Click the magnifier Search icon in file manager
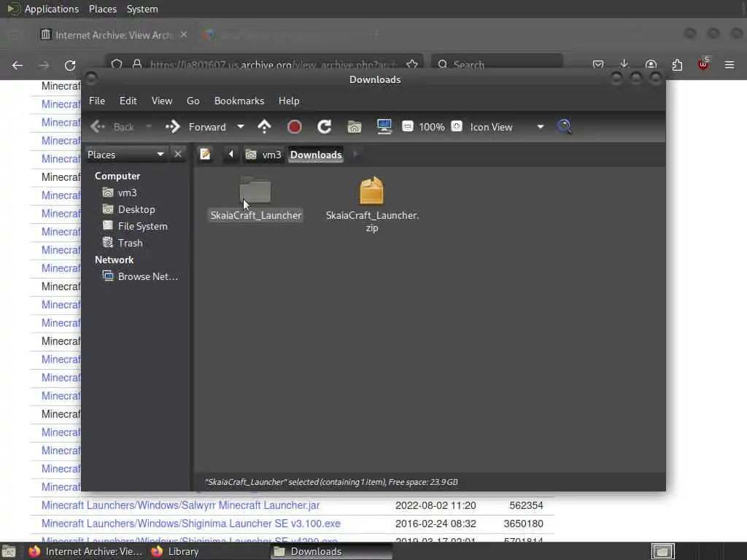 coord(565,127)
